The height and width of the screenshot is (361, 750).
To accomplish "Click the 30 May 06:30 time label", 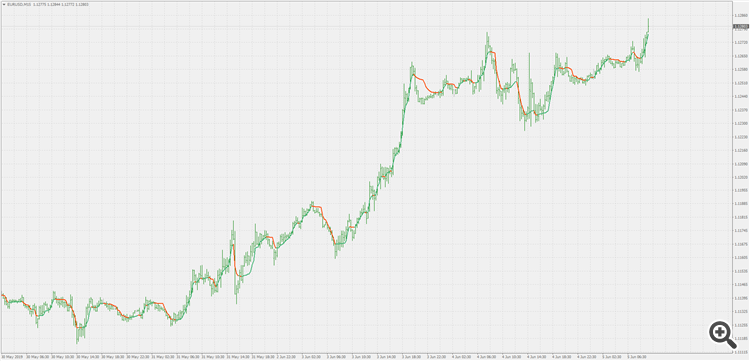I will [37, 357].
